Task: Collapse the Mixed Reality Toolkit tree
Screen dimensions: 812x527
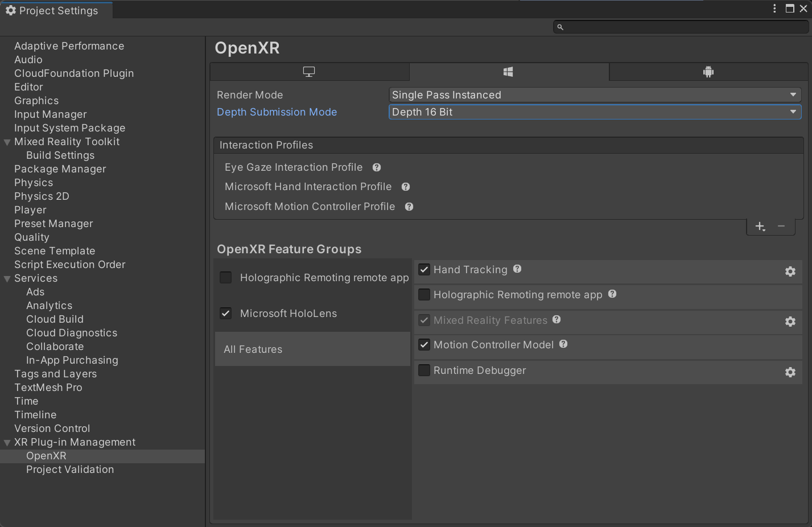Action: pos(7,142)
